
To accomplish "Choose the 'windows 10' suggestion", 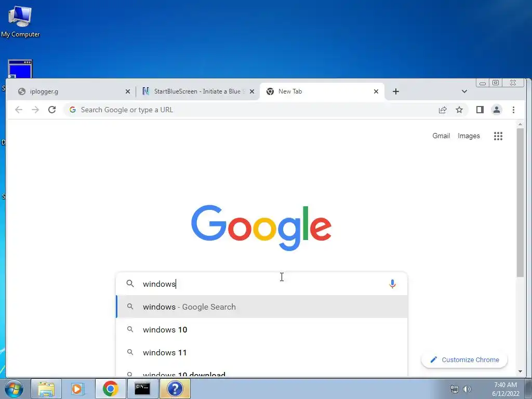I will click(261, 329).
